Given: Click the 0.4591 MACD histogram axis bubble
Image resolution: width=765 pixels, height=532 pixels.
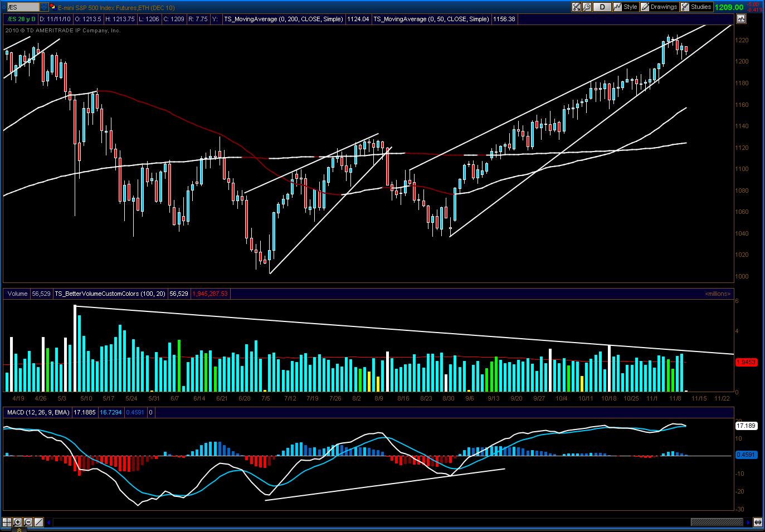Looking at the screenshot, I should (745, 455).
